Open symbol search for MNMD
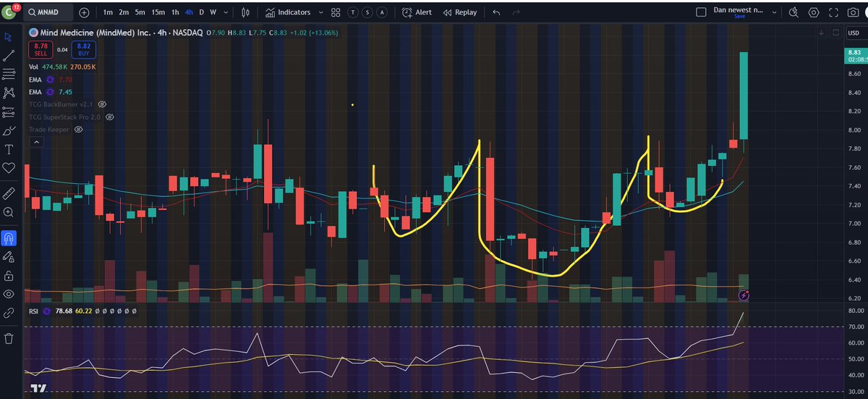 pos(48,12)
